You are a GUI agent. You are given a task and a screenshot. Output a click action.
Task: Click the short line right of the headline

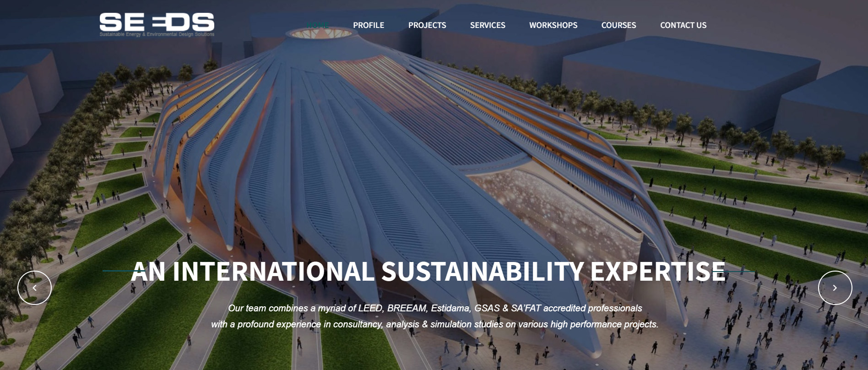(741, 271)
